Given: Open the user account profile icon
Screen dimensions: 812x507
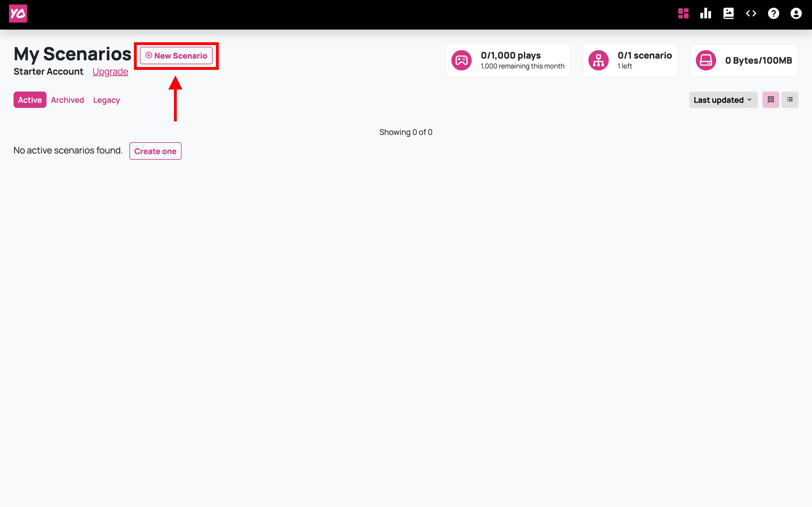Looking at the screenshot, I should (x=796, y=14).
